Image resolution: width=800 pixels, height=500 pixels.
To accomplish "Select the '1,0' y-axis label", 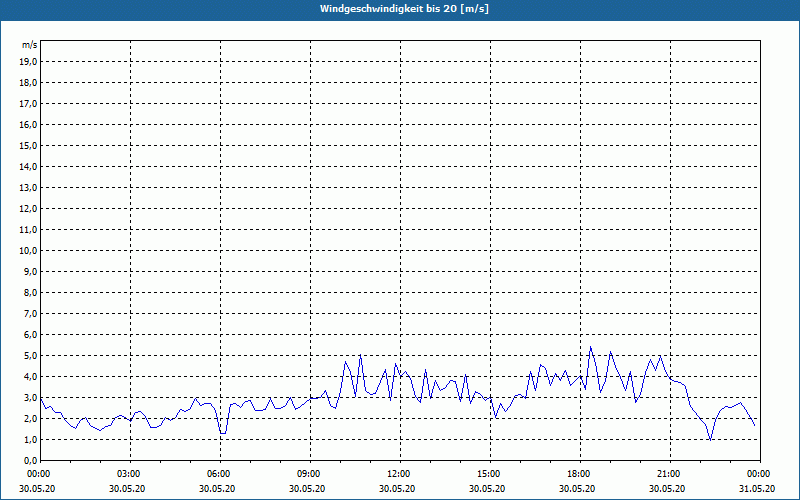I will [31, 440].
